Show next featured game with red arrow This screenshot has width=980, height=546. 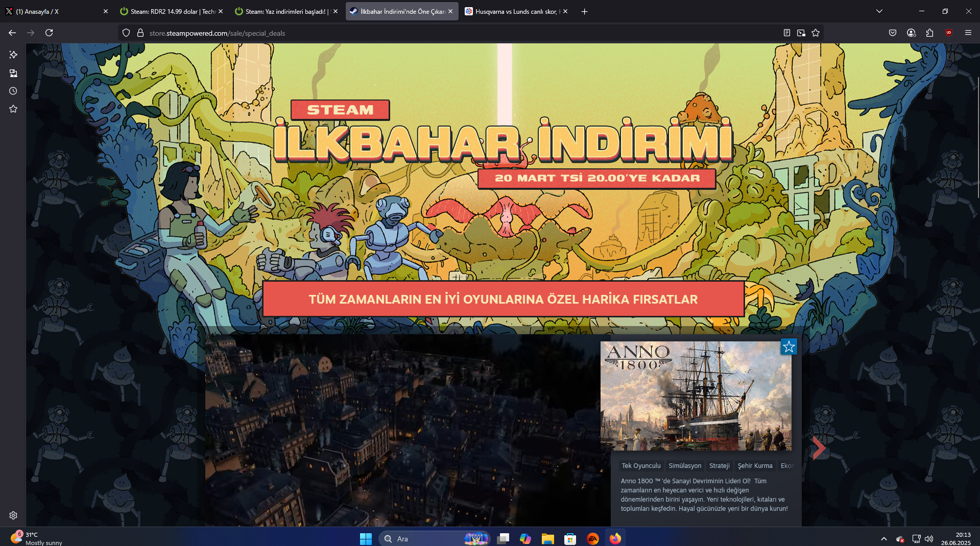pyautogui.click(x=819, y=449)
